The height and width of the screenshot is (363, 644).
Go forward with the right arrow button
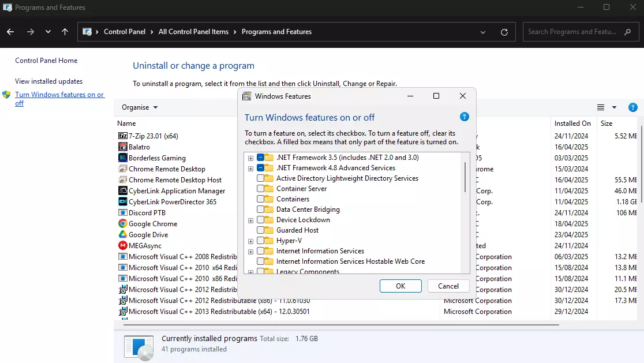(31, 32)
